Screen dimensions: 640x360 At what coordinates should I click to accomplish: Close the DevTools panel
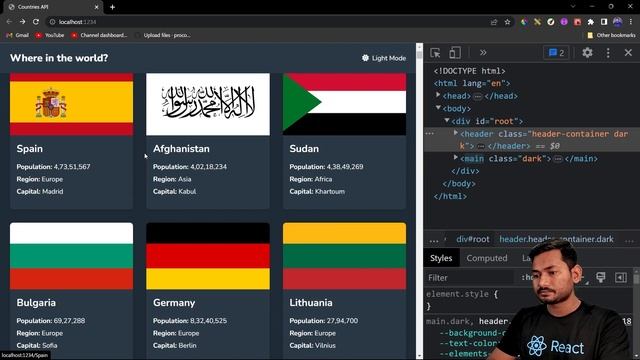[x=628, y=53]
